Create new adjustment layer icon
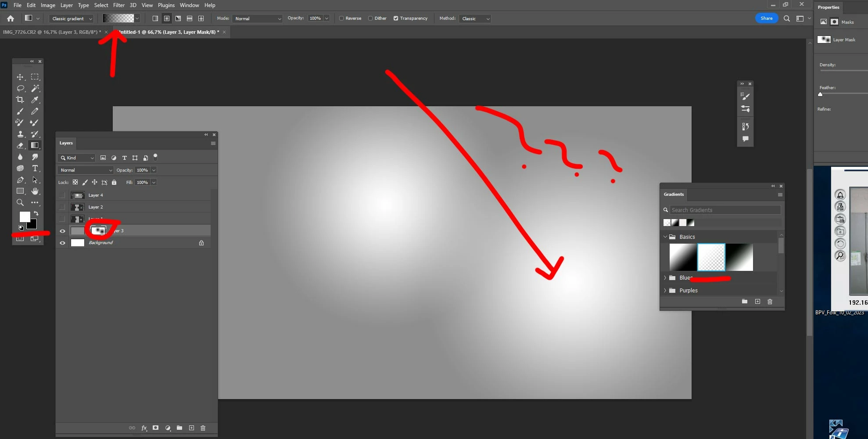868x439 pixels. point(168,428)
